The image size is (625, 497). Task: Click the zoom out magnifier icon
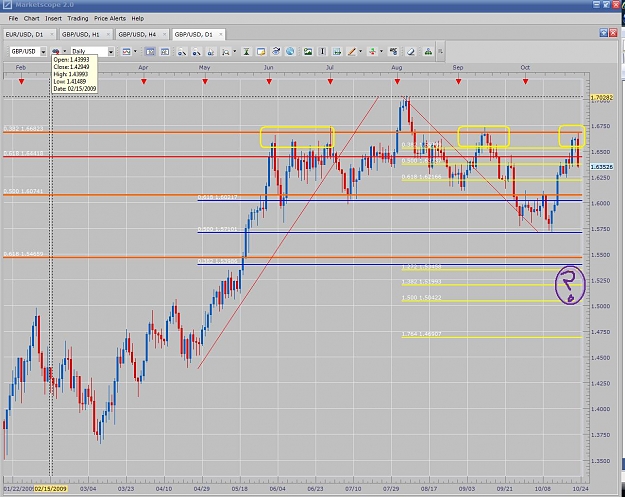[x=196, y=51]
